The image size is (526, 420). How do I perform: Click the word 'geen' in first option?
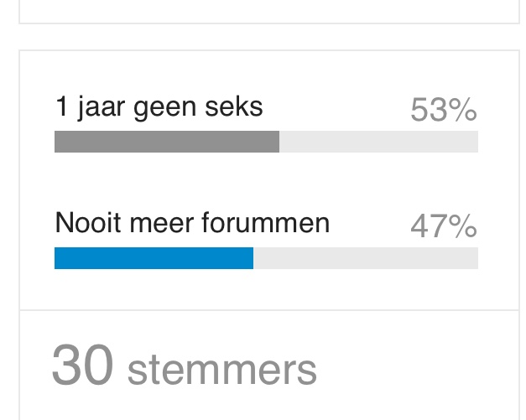(164, 109)
